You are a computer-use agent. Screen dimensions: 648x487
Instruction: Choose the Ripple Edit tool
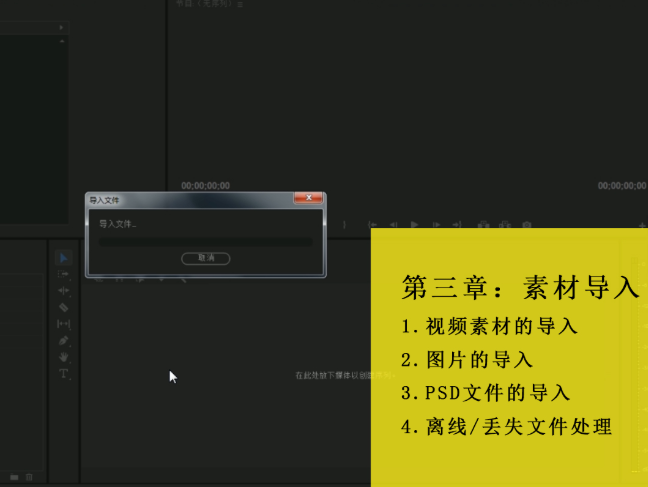coord(63,291)
